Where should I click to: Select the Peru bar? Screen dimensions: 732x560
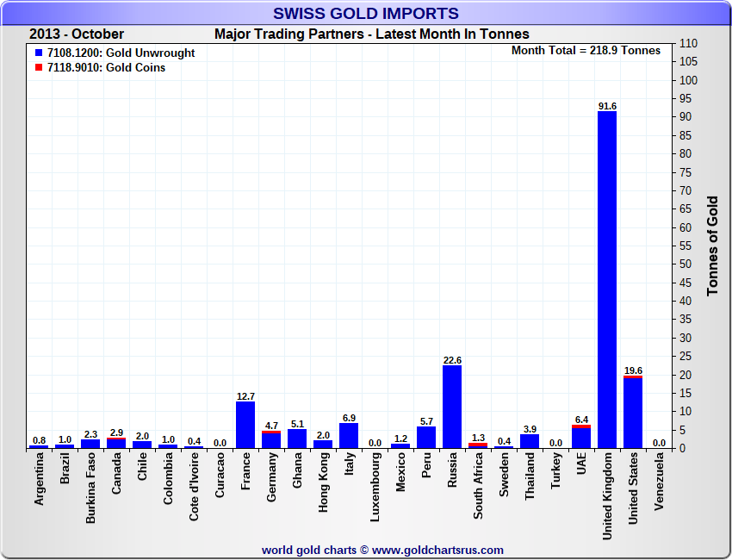click(x=426, y=438)
